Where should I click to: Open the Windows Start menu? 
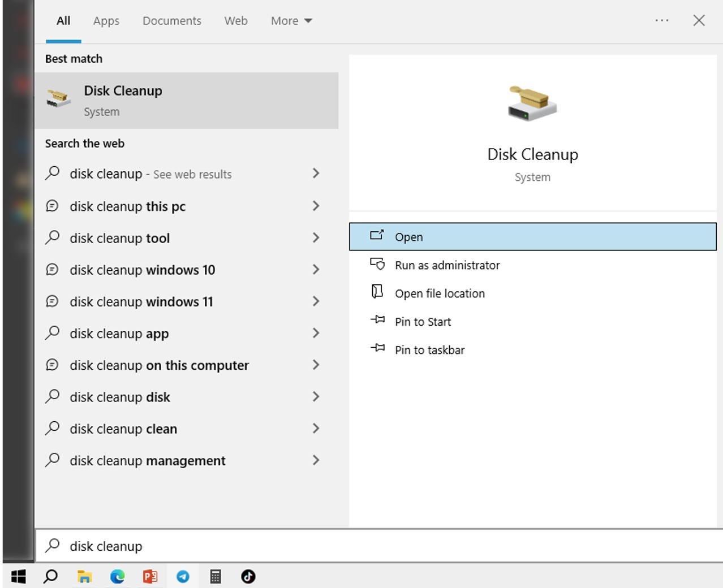(x=19, y=576)
